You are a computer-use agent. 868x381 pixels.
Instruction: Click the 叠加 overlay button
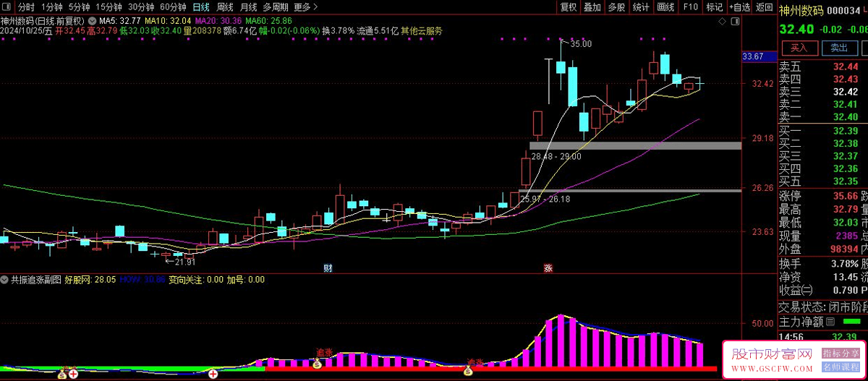(592, 7)
